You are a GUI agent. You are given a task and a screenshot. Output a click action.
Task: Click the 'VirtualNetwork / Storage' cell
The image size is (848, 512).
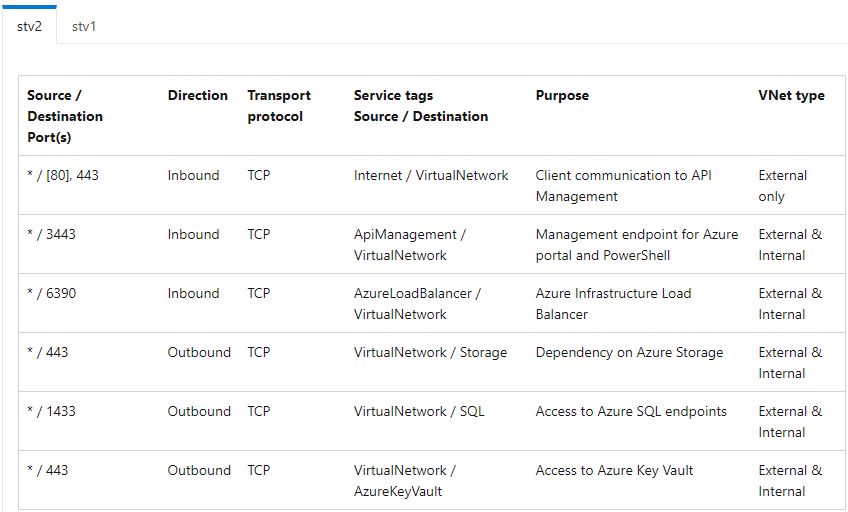430,352
